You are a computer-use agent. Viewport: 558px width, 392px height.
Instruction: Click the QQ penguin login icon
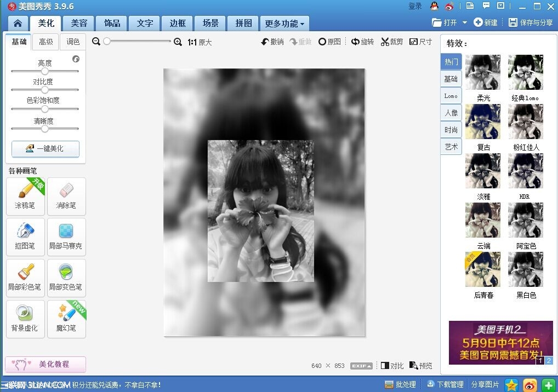434,6
